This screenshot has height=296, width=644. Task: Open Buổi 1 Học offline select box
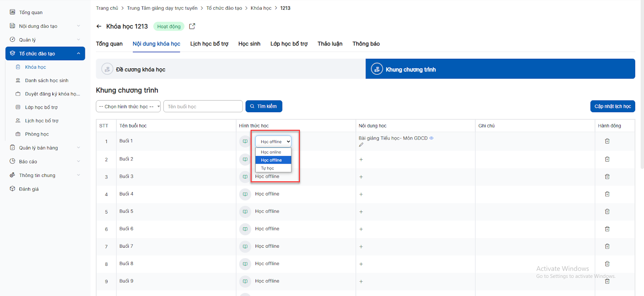pos(273,142)
